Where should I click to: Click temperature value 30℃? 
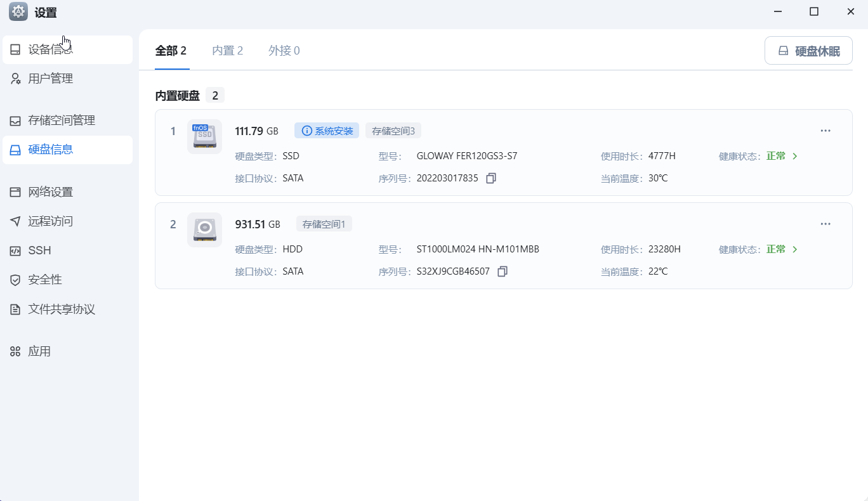point(658,178)
